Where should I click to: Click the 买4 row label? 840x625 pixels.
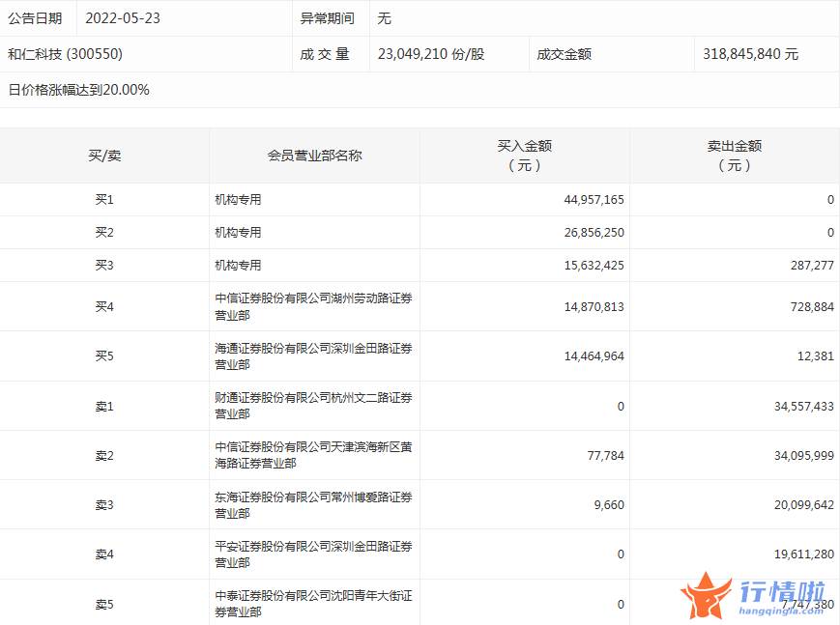pos(104,307)
